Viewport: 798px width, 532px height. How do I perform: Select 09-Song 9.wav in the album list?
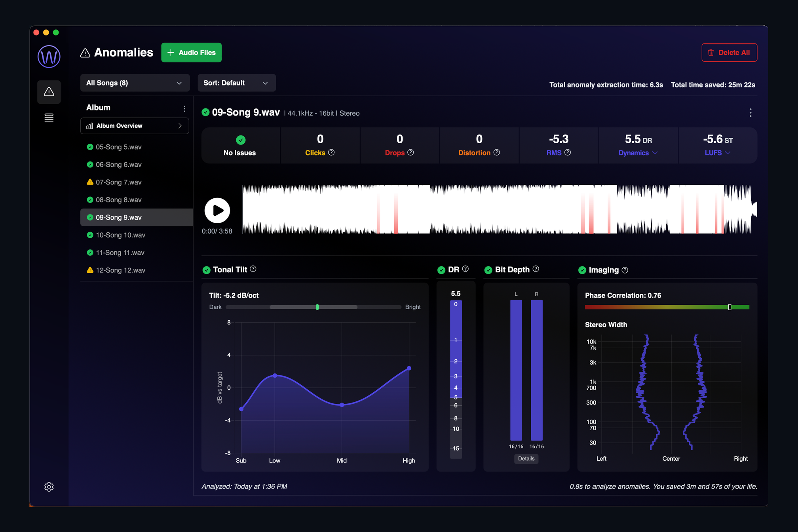tap(136, 217)
